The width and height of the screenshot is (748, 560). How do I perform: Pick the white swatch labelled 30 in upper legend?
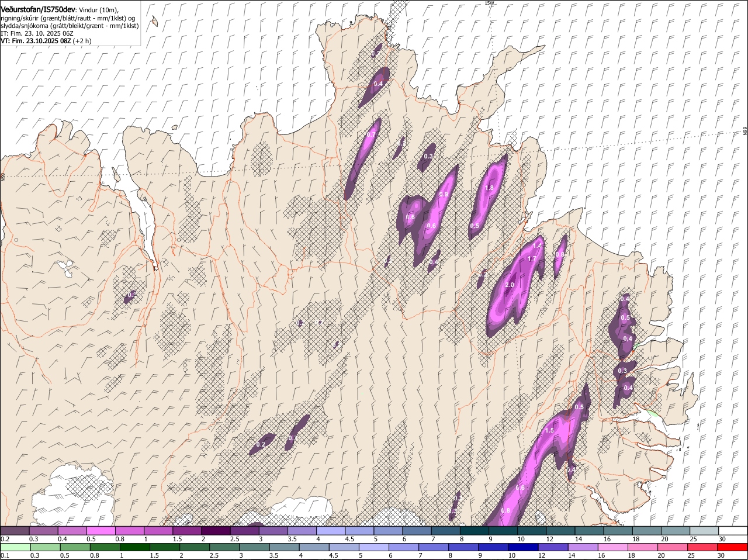733,530
